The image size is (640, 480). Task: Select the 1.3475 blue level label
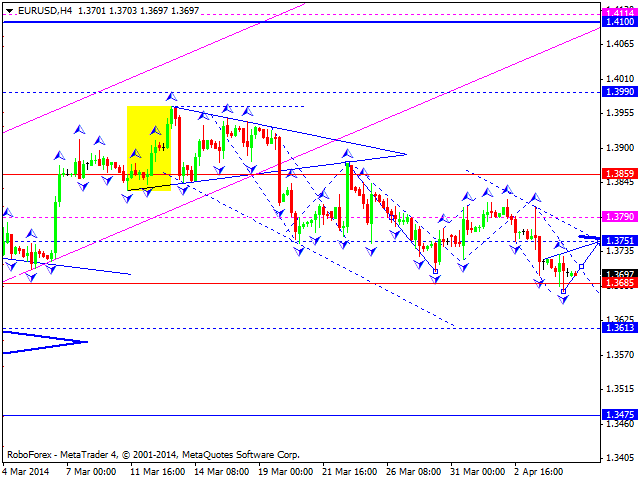pos(620,415)
